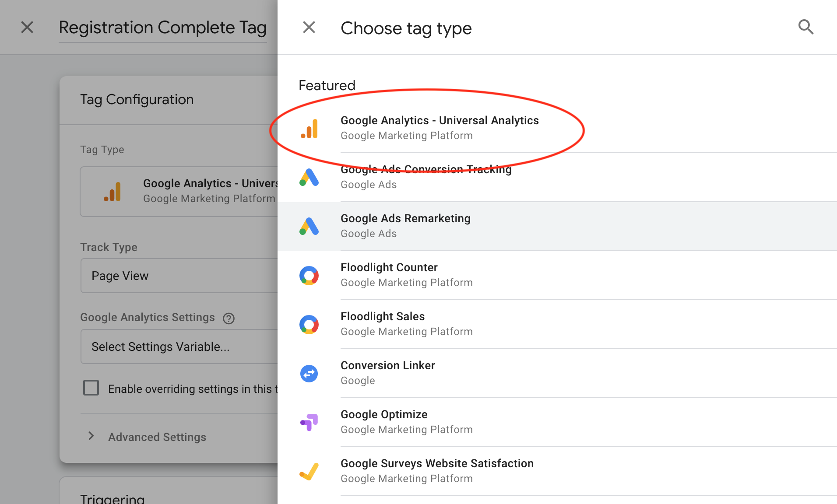This screenshot has height=504, width=837.
Task: Select Google Surveys Website Satisfaction tag type
Action: (x=557, y=471)
